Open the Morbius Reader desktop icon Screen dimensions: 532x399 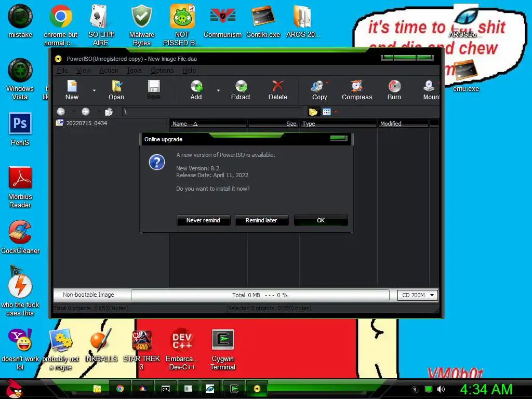coord(20,188)
